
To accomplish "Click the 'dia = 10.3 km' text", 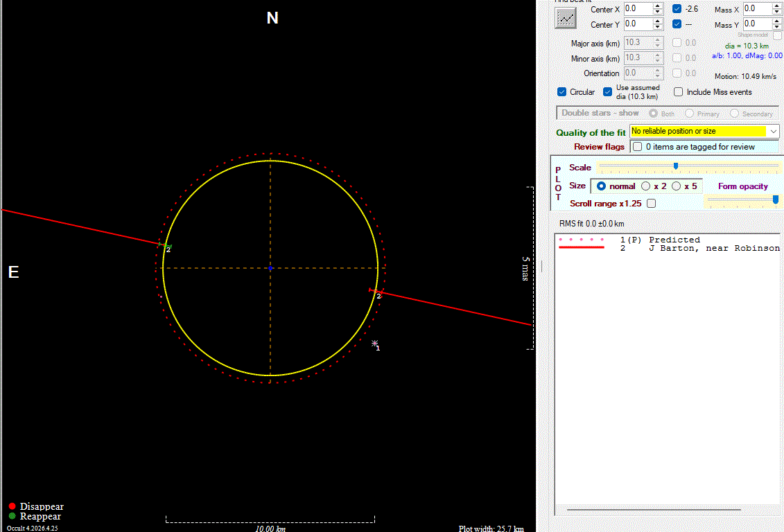I will coord(747,46).
